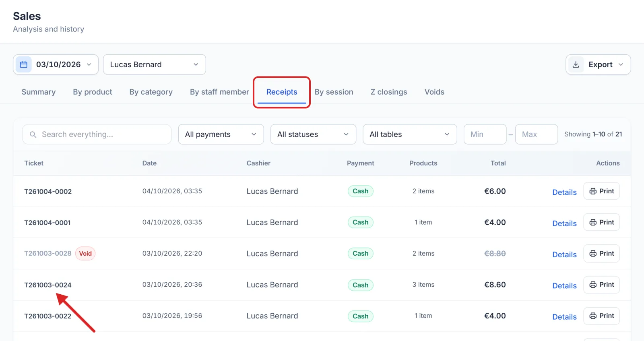Click ticket number T261003-0024
Image resolution: width=644 pixels, height=341 pixels.
click(48, 285)
